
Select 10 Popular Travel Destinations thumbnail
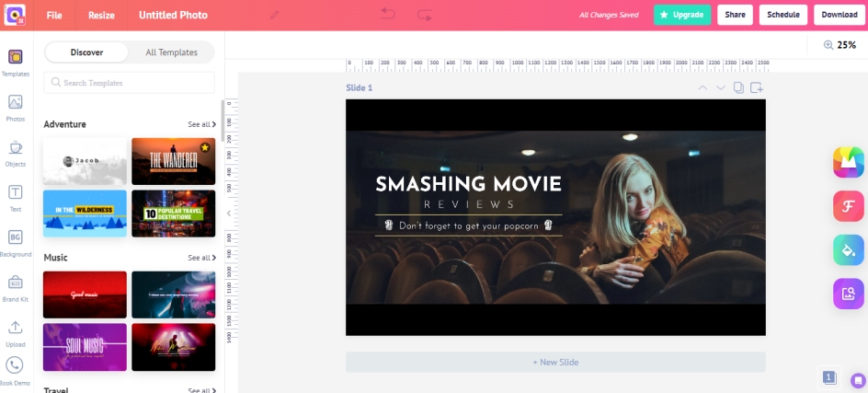(173, 214)
